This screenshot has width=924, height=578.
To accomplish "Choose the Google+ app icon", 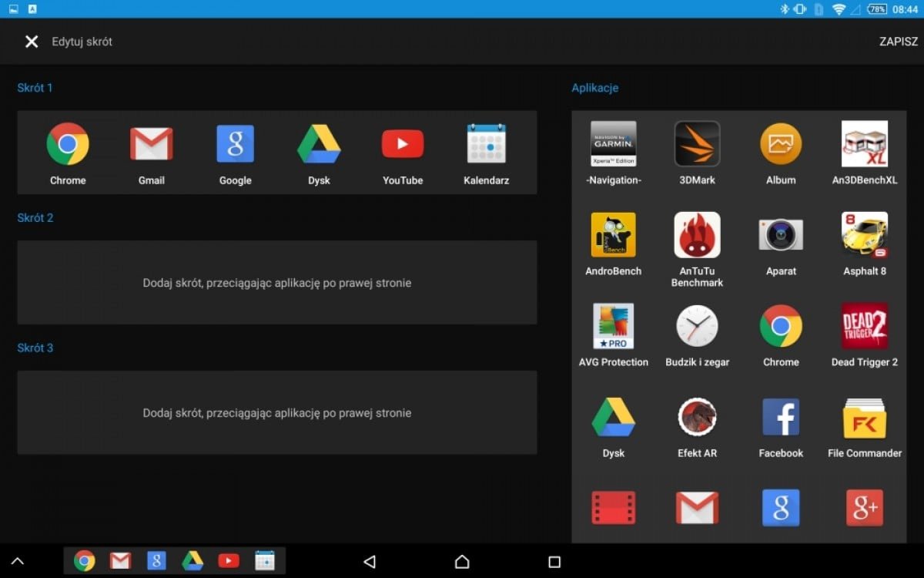I will (865, 508).
